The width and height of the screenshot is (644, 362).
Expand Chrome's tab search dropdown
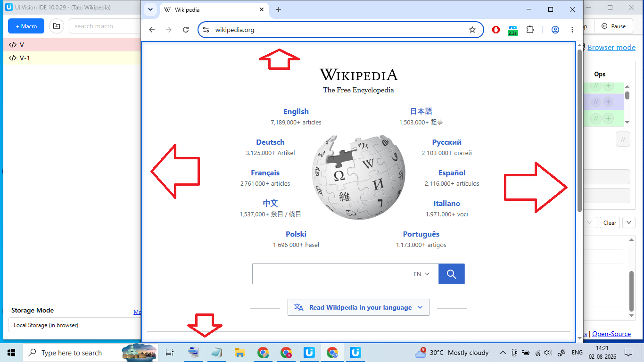pos(150,9)
